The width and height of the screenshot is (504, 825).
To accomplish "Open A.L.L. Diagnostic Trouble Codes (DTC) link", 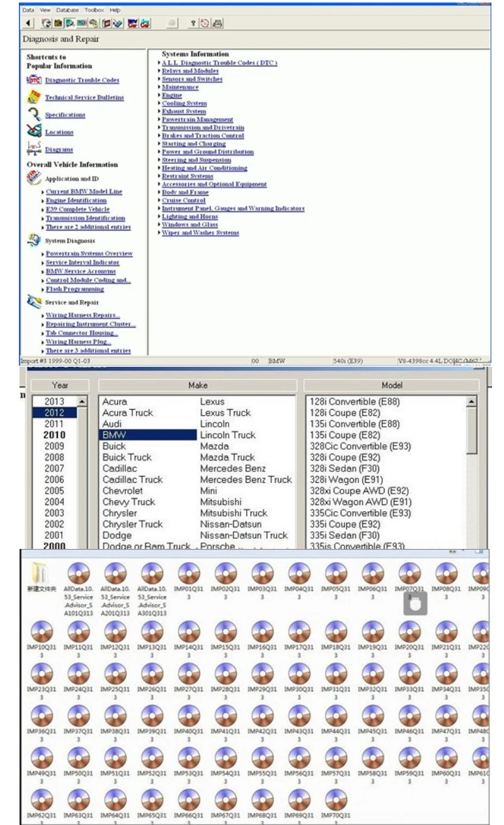I will [x=219, y=63].
